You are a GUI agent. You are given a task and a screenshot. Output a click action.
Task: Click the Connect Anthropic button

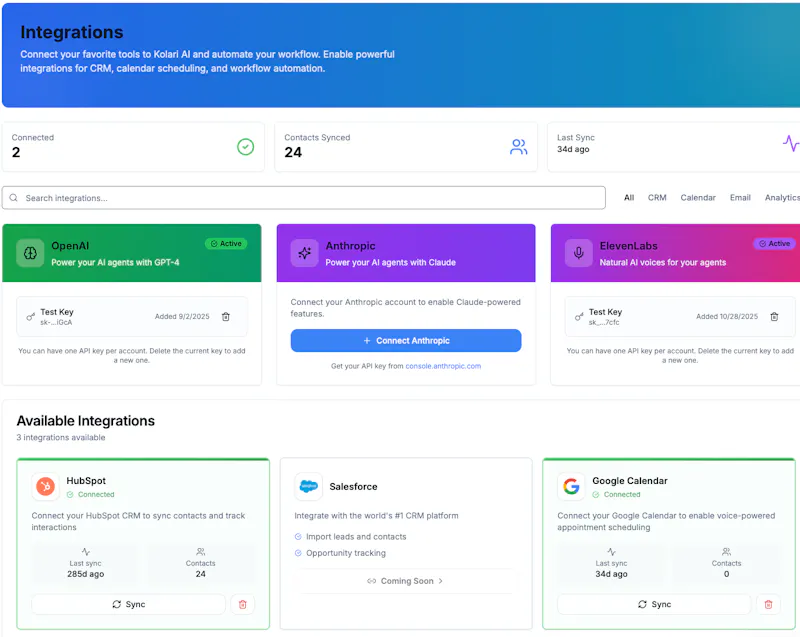pos(406,341)
